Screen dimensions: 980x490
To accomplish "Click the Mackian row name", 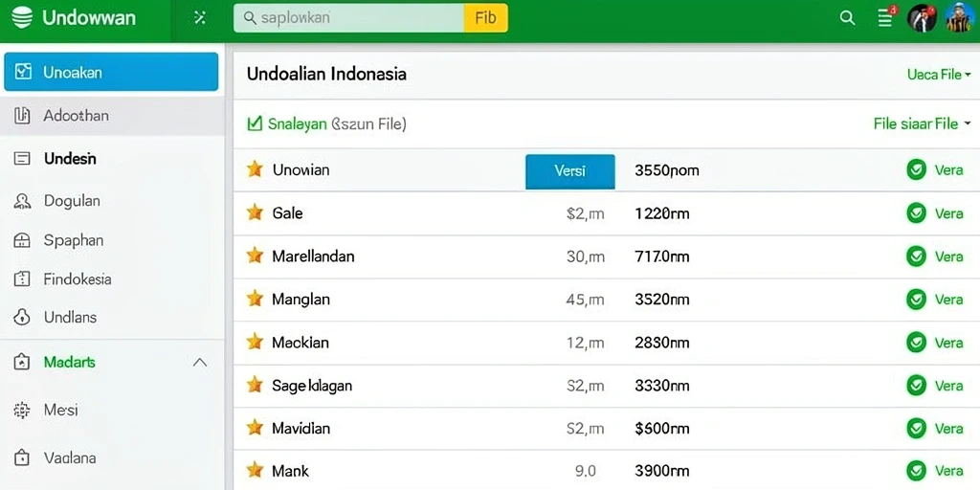I will tap(300, 343).
